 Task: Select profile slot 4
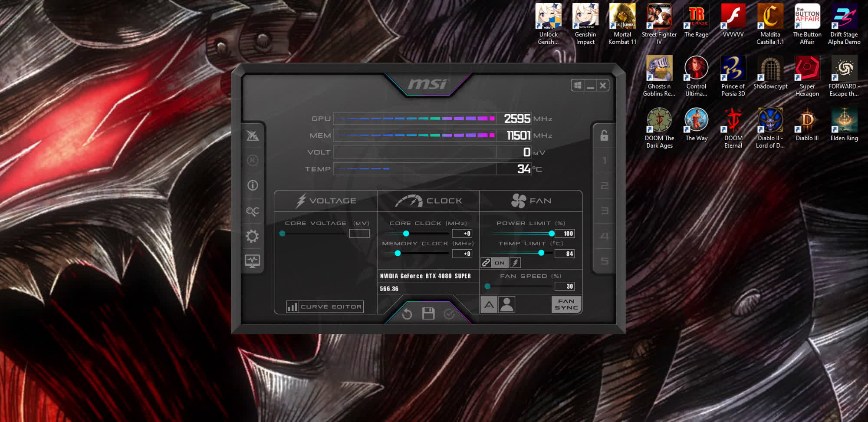click(604, 236)
